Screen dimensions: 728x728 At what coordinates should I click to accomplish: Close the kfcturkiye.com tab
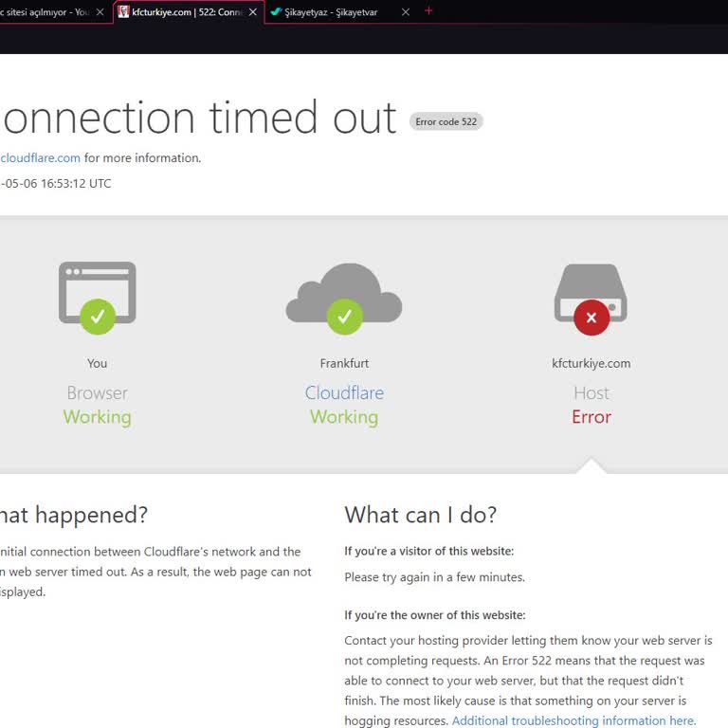click(252, 12)
